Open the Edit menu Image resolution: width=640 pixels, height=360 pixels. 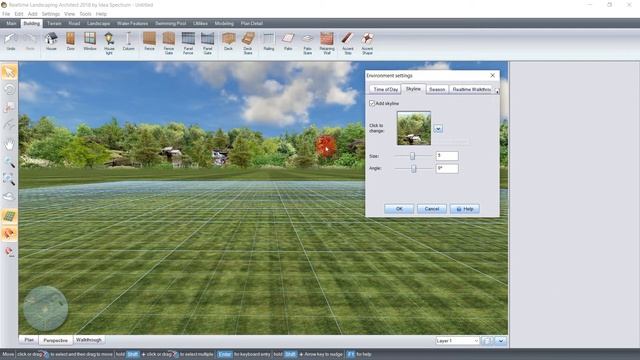[x=19, y=14]
